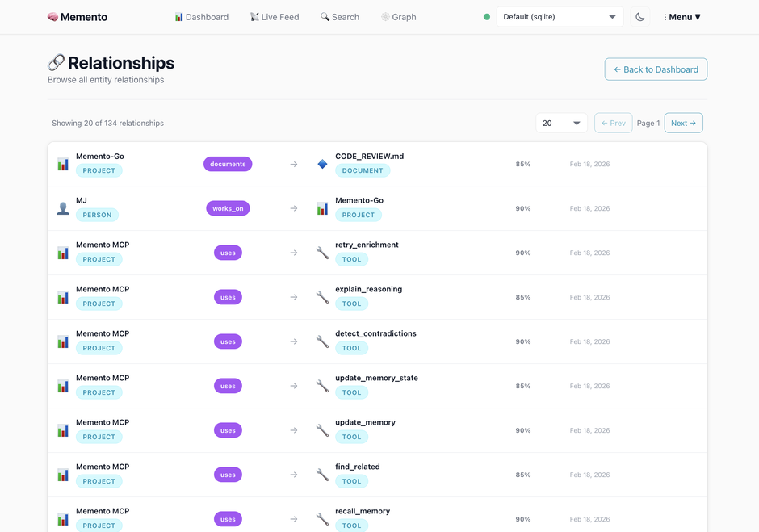This screenshot has width=759, height=532.
Task: Click the wrench icon beside explain_reasoning
Action: pyautogui.click(x=322, y=297)
